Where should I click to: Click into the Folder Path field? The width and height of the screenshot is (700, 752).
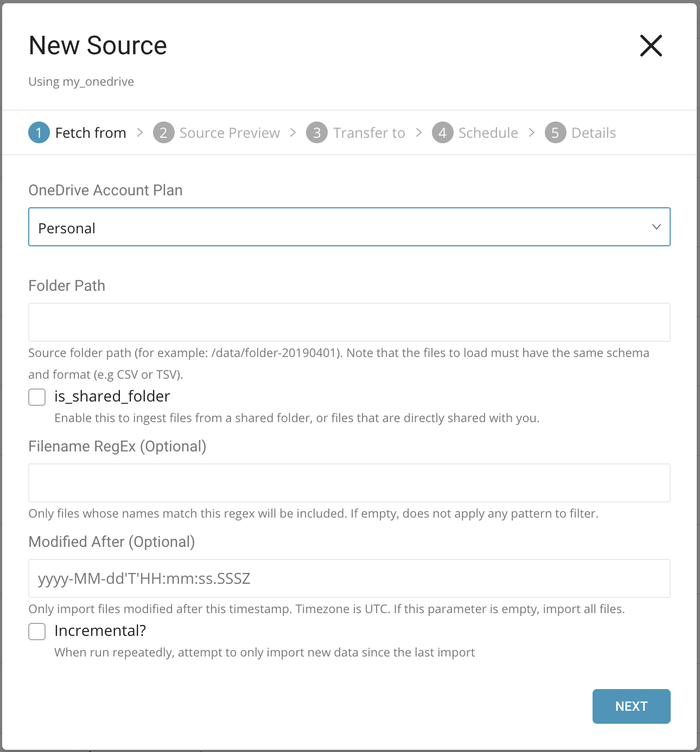(x=349, y=322)
